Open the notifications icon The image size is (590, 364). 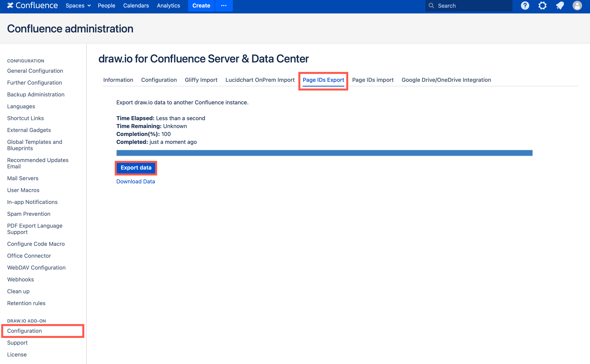(x=560, y=6)
